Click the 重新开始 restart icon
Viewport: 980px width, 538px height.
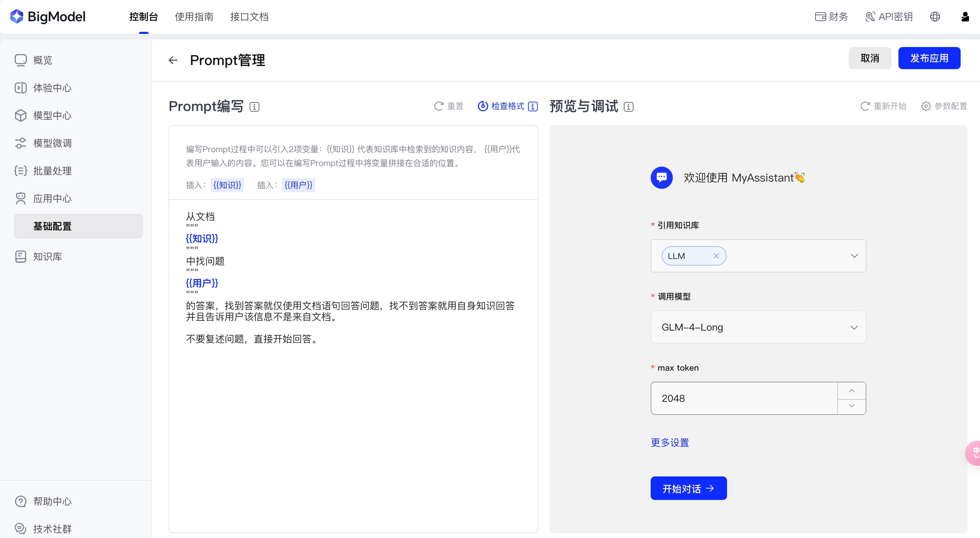coord(865,106)
